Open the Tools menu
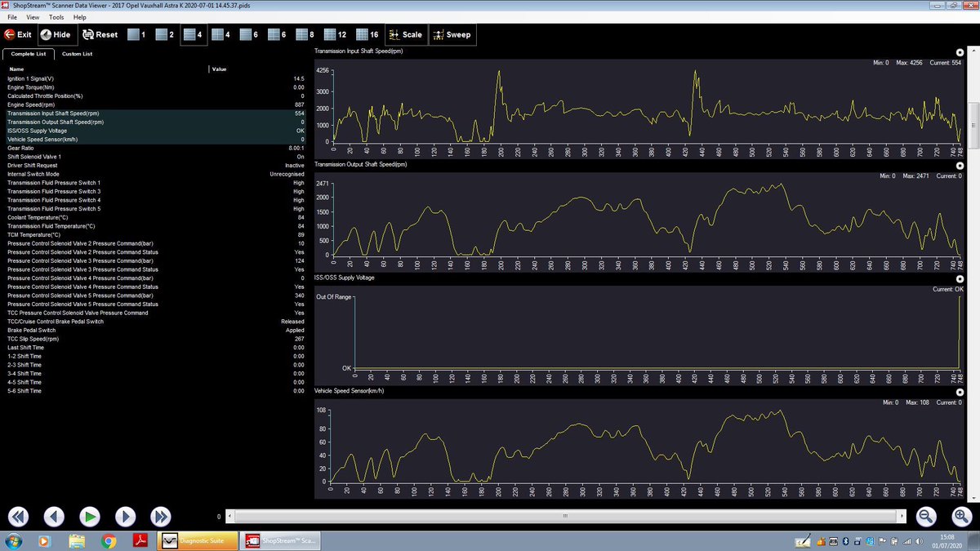980x551 pixels. point(56,17)
